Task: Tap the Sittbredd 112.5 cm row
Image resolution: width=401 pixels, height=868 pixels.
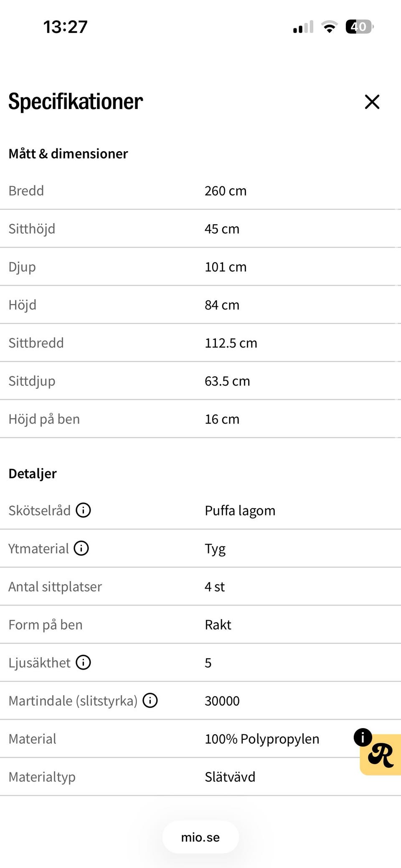Action: tap(200, 343)
